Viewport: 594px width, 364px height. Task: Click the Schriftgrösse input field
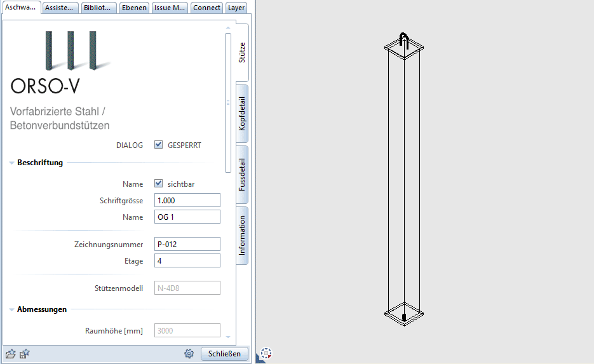[x=187, y=200]
